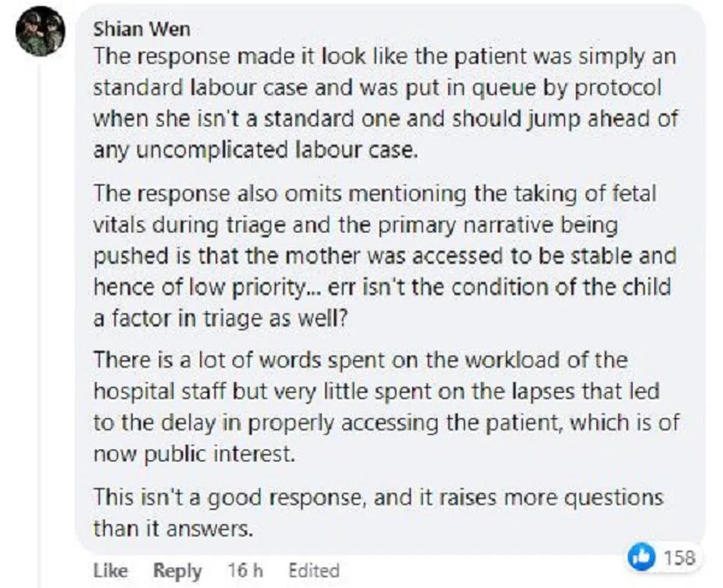Open the 16 h timestamp link
723x588 pixels.
point(245,571)
